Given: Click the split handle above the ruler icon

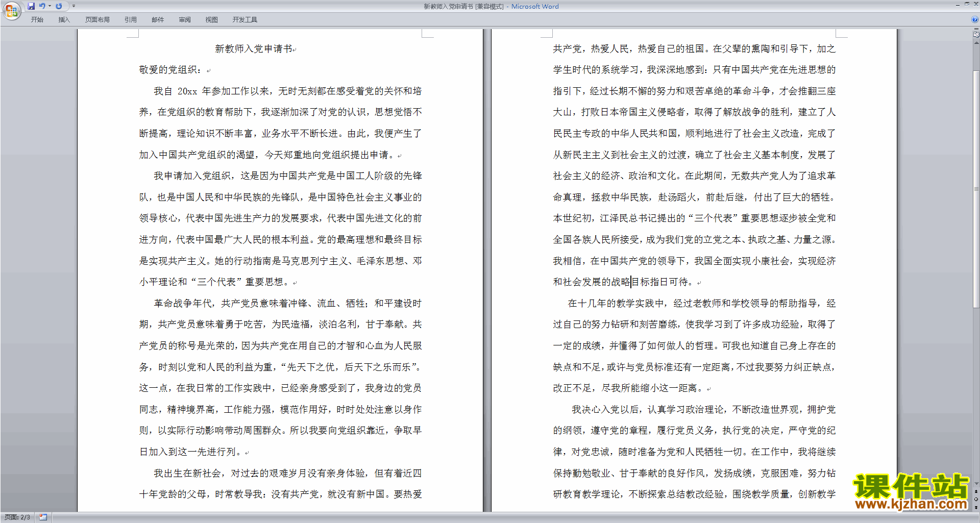Looking at the screenshot, I should click(976, 29).
